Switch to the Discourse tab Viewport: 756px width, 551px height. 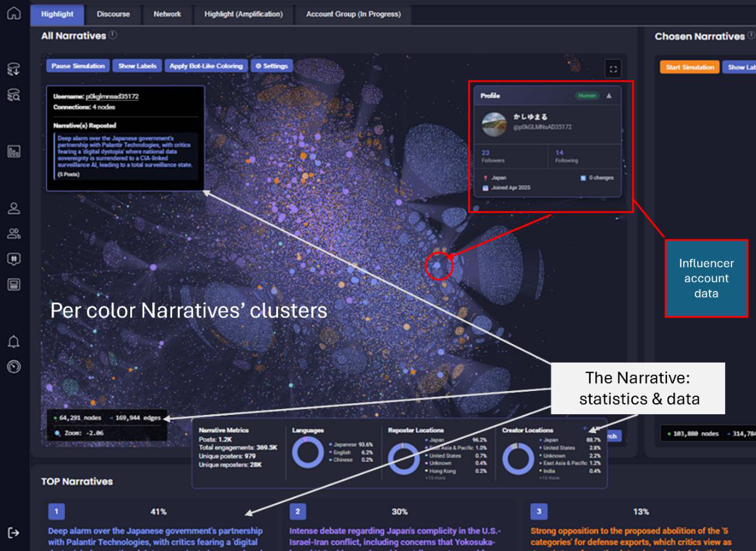(114, 14)
